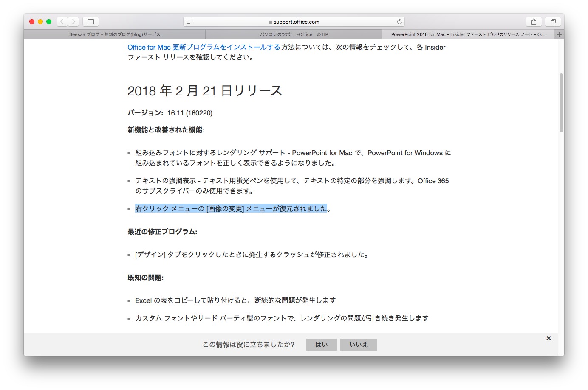This screenshot has width=588, height=390.
Task: Click the 既知の問題 heading
Action: (x=145, y=278)
